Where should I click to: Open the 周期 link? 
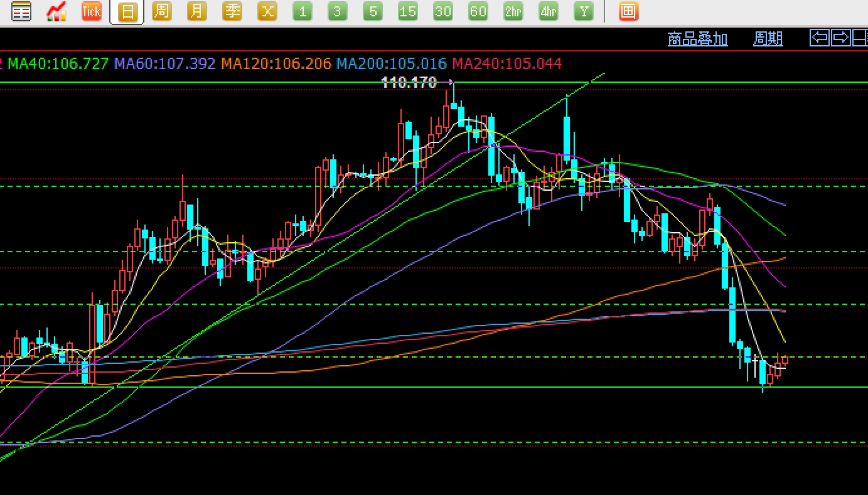point(768,39)
